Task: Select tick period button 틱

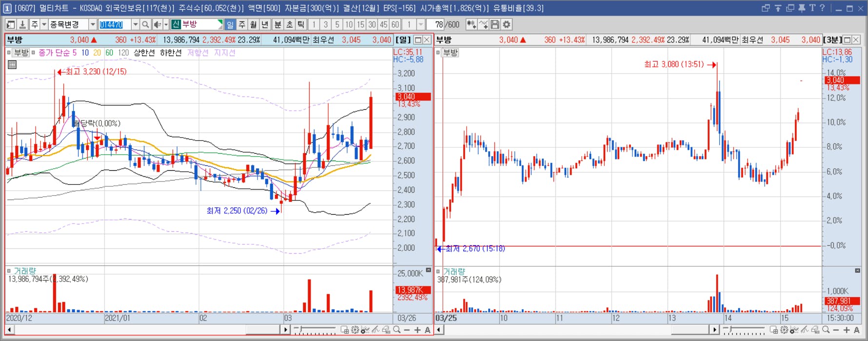Action: [301, 24]
